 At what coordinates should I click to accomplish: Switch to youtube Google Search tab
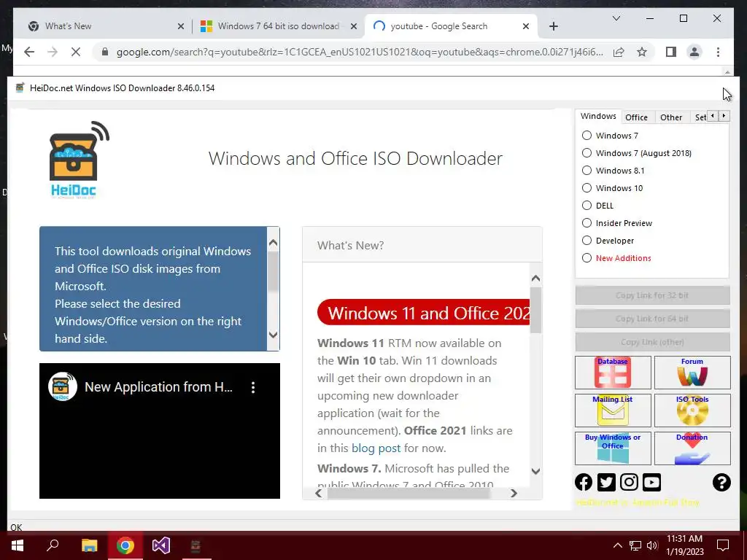[x=451, y=26]
